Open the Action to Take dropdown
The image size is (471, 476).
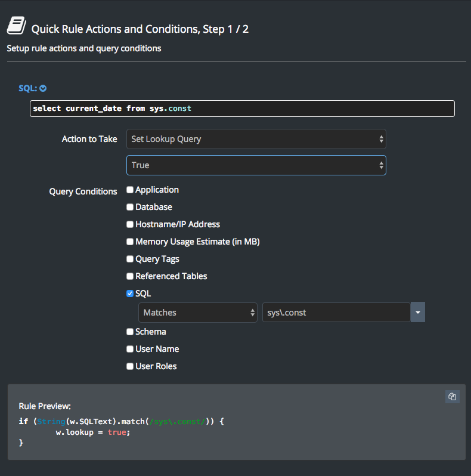[256, 139]
